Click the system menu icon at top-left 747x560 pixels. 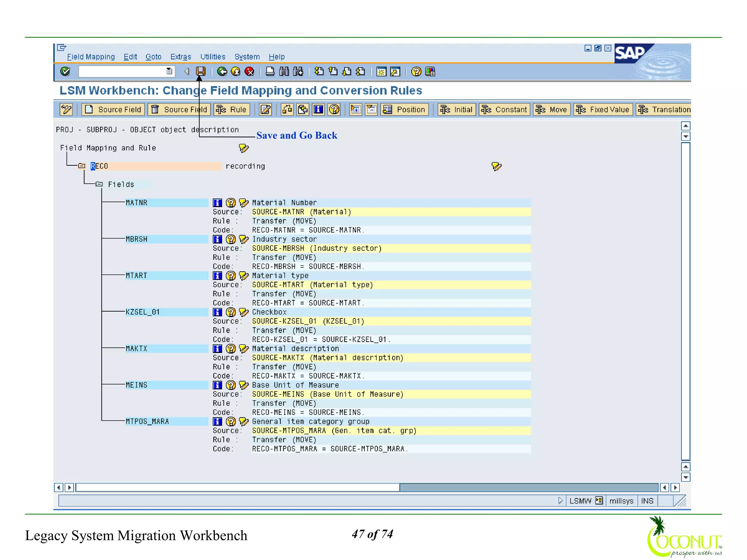62,47
